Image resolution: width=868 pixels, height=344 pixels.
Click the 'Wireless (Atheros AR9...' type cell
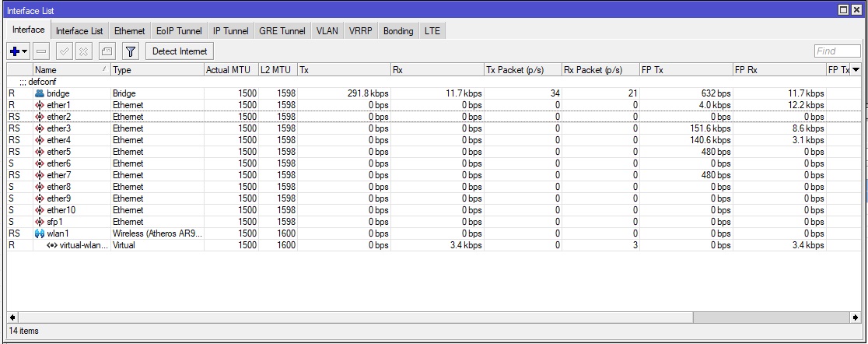(157, 233)
